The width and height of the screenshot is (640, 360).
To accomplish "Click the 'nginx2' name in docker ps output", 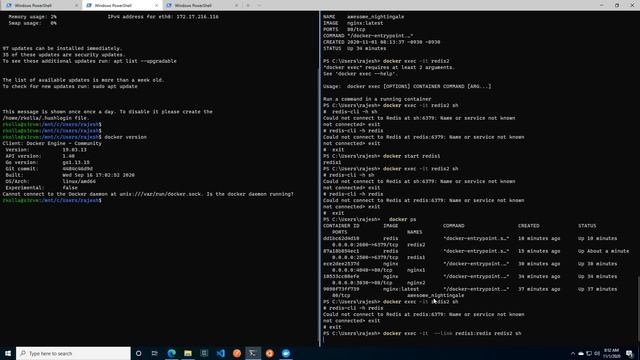I will click(416, 283).
